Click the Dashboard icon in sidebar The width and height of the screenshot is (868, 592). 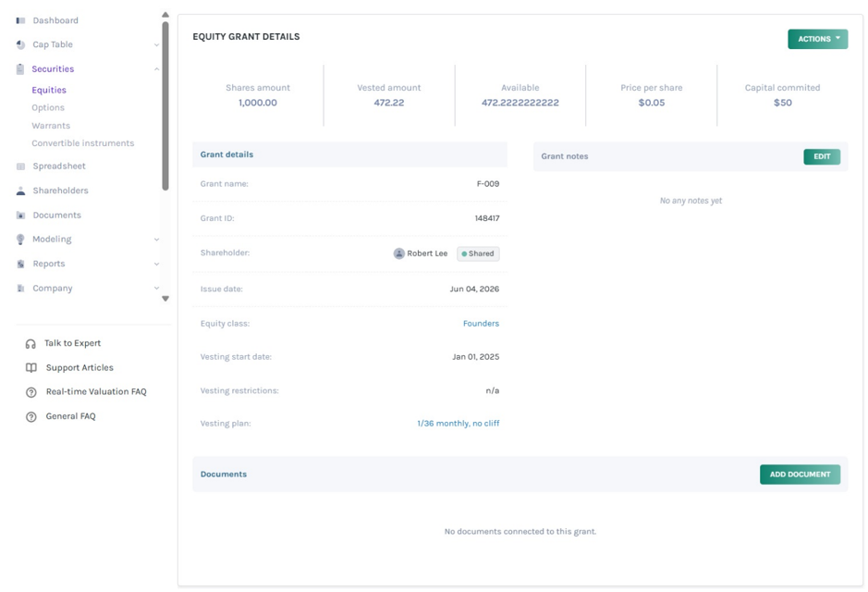click(20, 20)
